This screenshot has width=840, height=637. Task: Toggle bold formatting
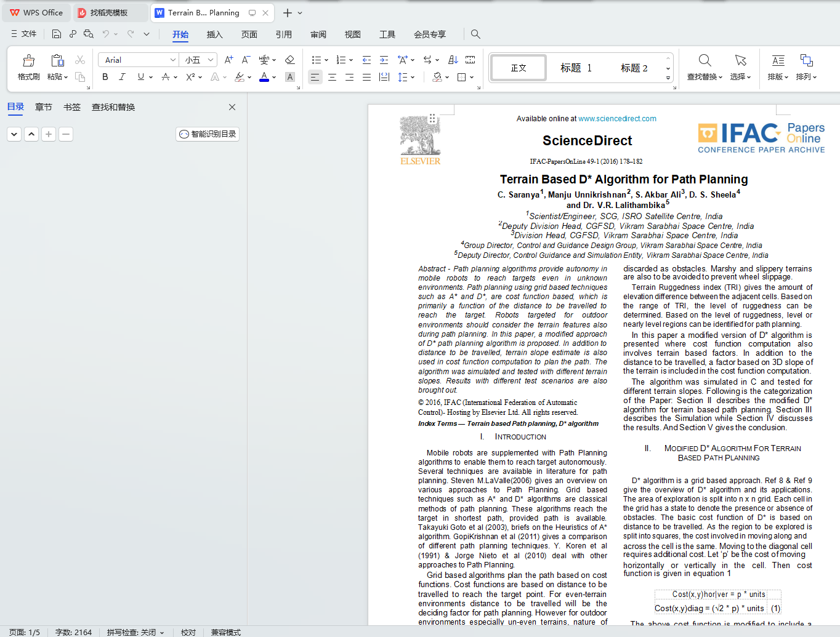[105, 77]
